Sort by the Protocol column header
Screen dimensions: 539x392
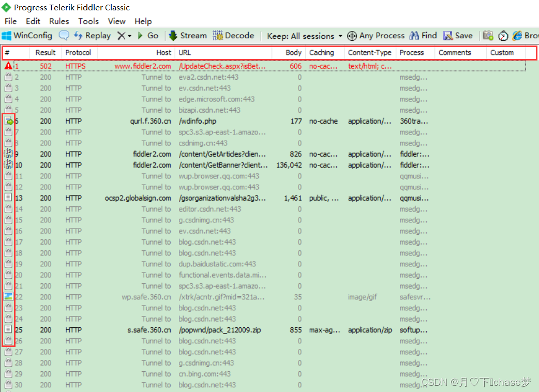tap(79, 53)
